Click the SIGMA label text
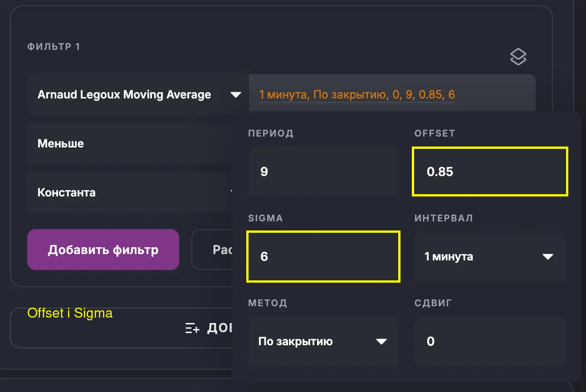 pos(265,218)
